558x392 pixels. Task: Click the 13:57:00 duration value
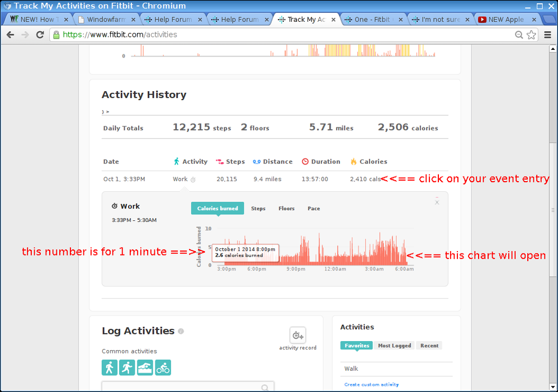coord(315,179)
